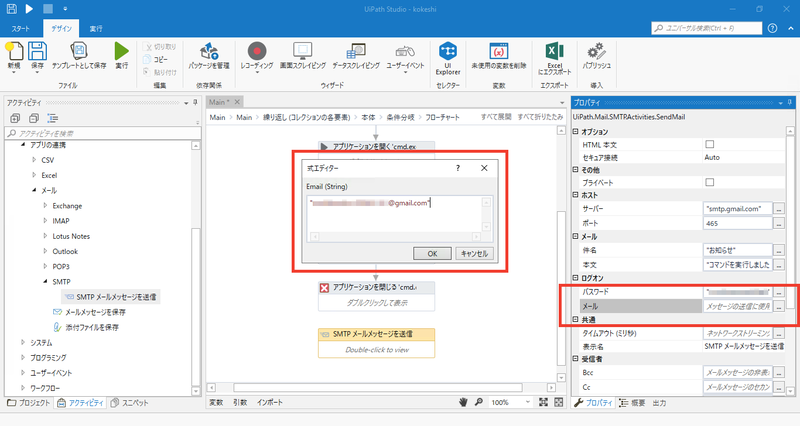Expand the システム tree node
The height and width of the screenshot is (426, 800).
point(23,342)
